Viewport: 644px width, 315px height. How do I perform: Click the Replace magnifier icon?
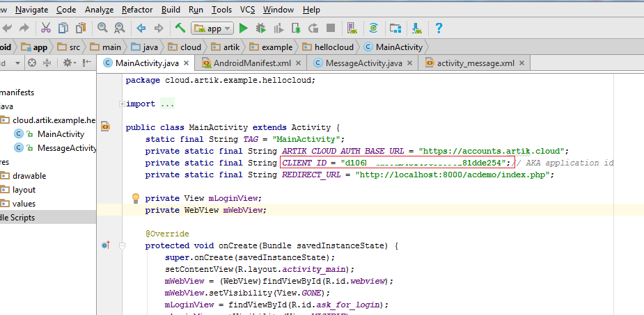(x=119, y=28)
